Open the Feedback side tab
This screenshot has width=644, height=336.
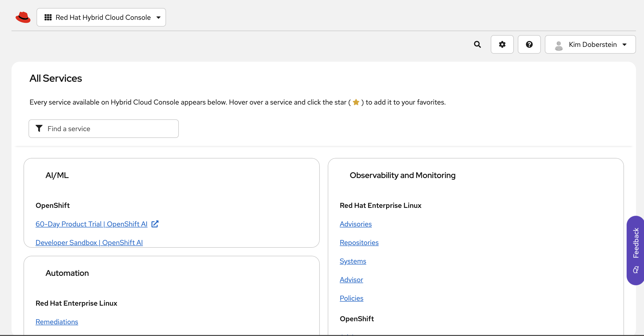635,250
